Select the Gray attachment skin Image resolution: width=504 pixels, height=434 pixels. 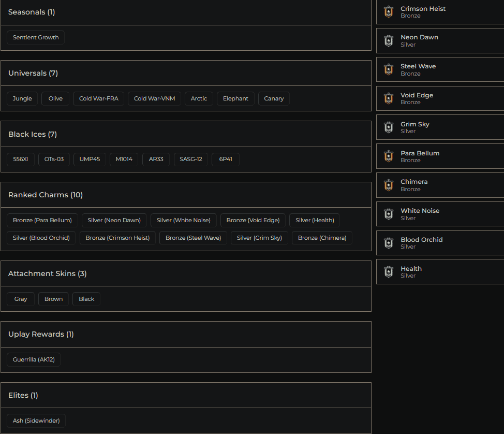[20, 299]
